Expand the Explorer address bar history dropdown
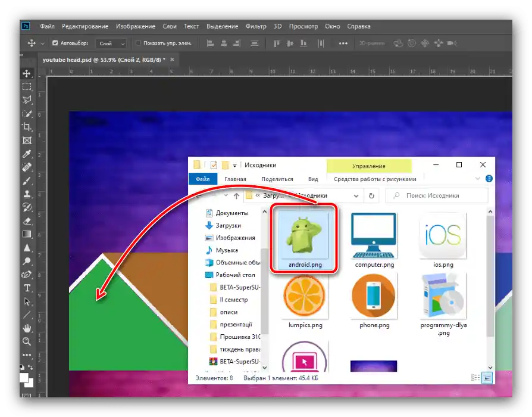532x417 pixels. point(356,195)
